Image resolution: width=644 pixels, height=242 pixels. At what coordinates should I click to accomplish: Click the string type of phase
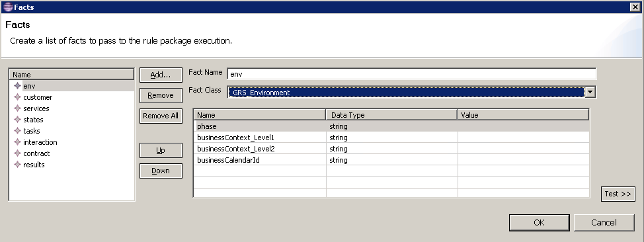(x=339, y=126)
